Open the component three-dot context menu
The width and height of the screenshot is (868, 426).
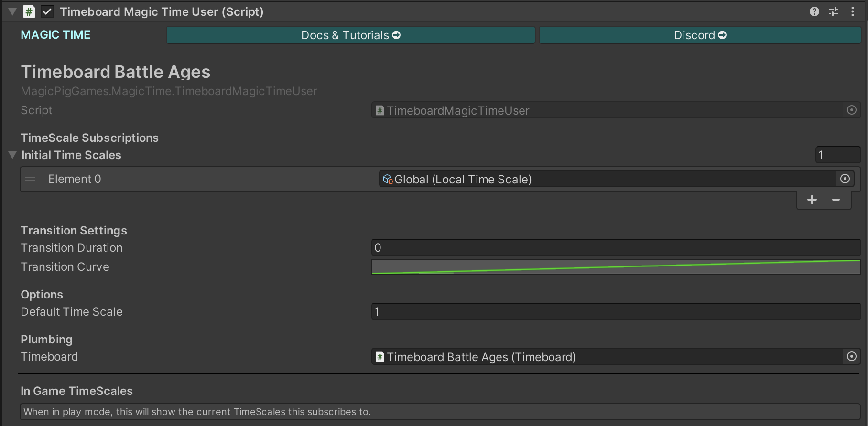coord(853,11)
